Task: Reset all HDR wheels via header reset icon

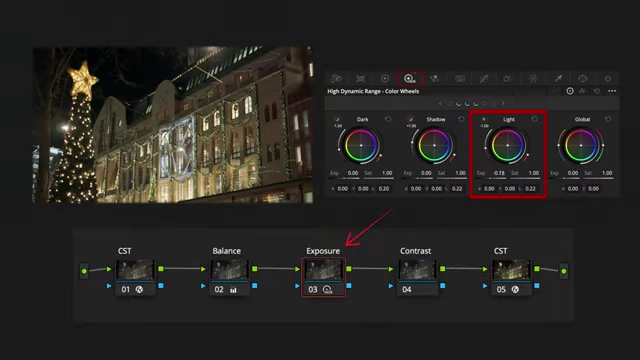Action: (597, 91)
